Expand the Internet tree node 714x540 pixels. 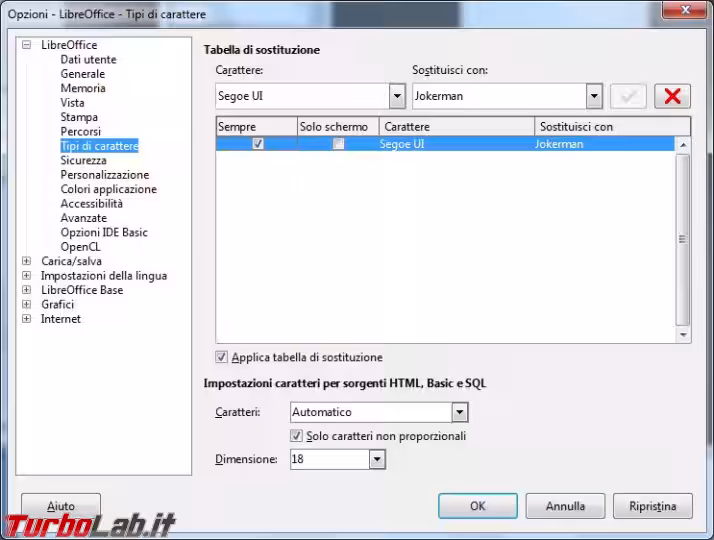coord(27,319)
